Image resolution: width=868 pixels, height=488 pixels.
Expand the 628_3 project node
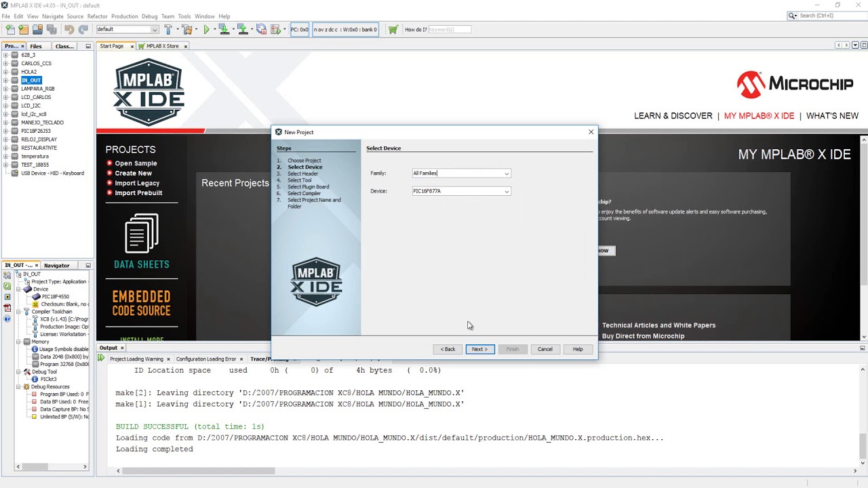(5, 55)
